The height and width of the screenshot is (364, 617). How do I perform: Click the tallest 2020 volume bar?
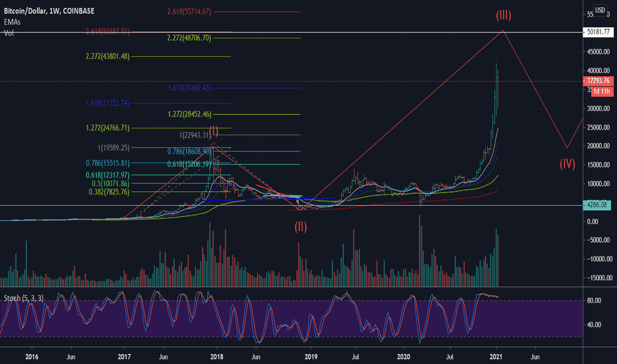420,251
